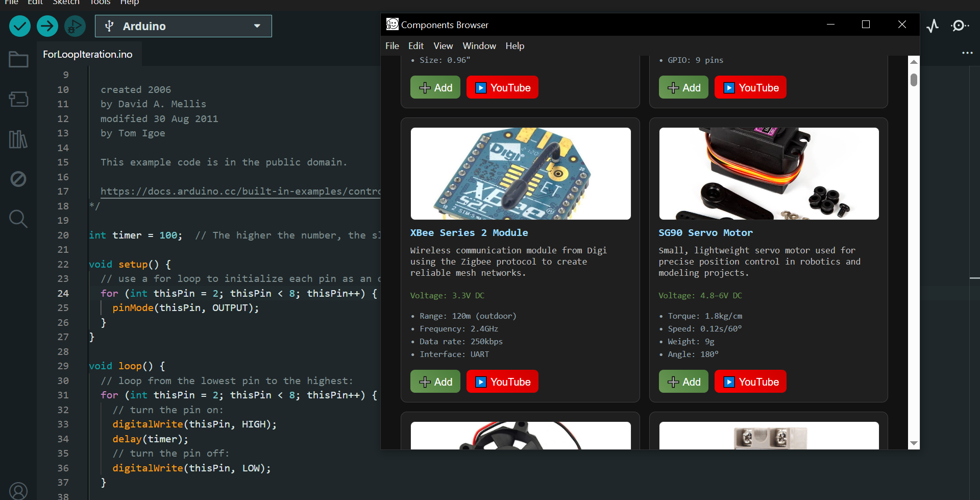The height and width of the screenshot is (500, 980).
Task: Select the ForLoopIteration.ino tab
Action: coord(88,54)
